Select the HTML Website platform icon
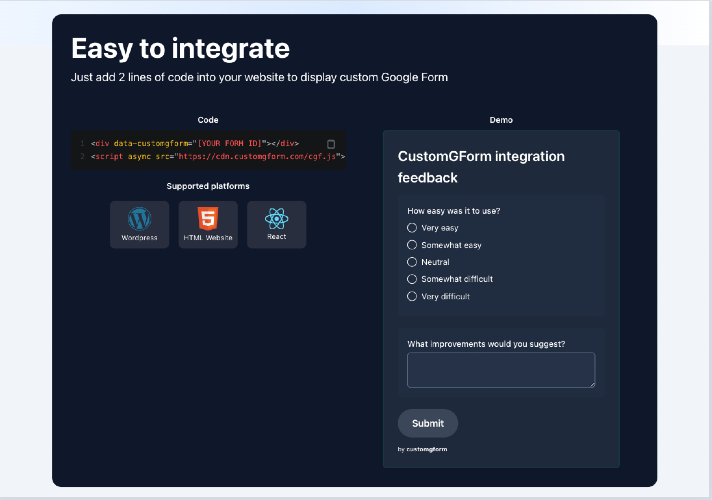Viewport: 712px width, 500px height. 208,224
